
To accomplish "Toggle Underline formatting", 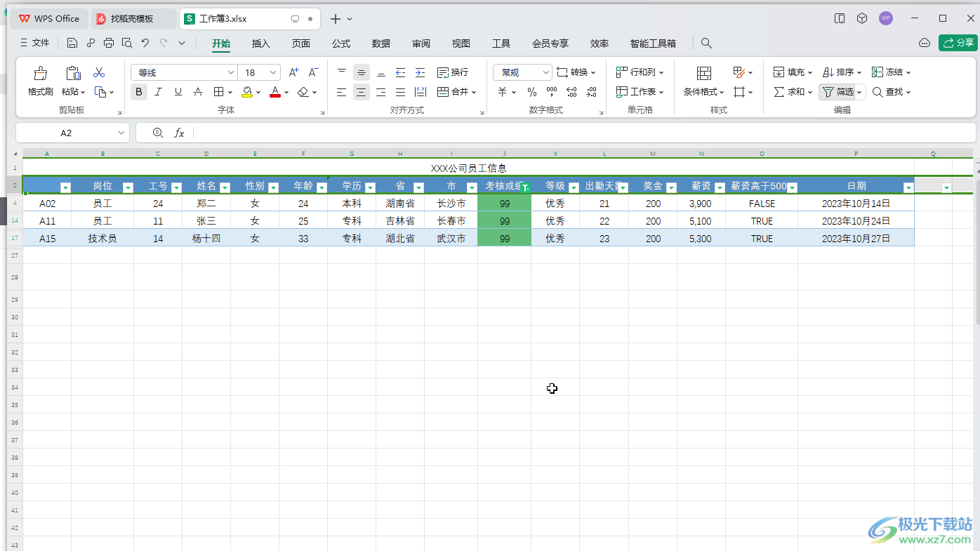I will 178,92.
